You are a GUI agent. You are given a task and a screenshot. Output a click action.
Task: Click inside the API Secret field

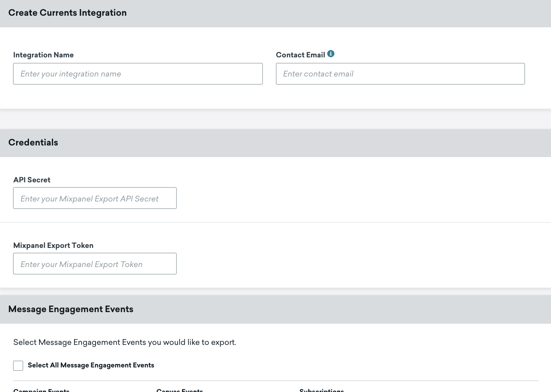pyautogui.click(x=95, y=198)
